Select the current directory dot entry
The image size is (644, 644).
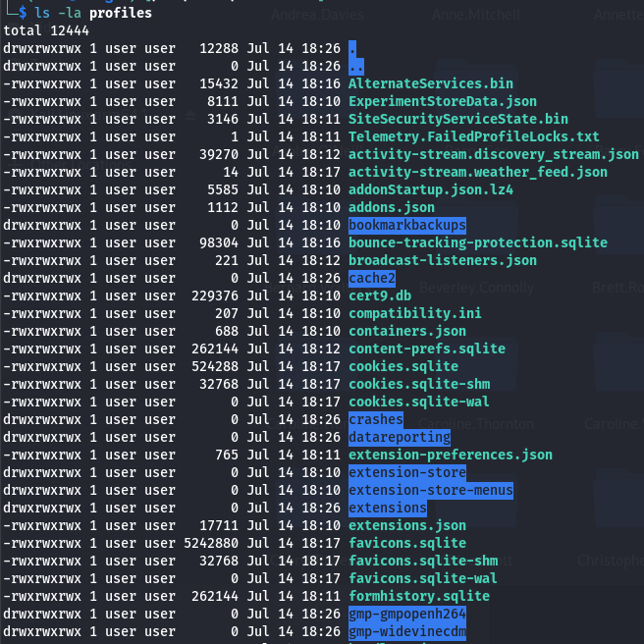click(x=352, y=48)
